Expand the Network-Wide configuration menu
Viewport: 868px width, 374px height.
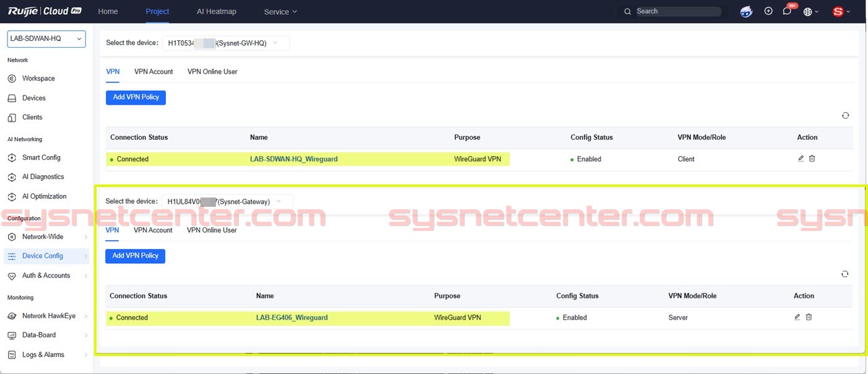point(43,237)
